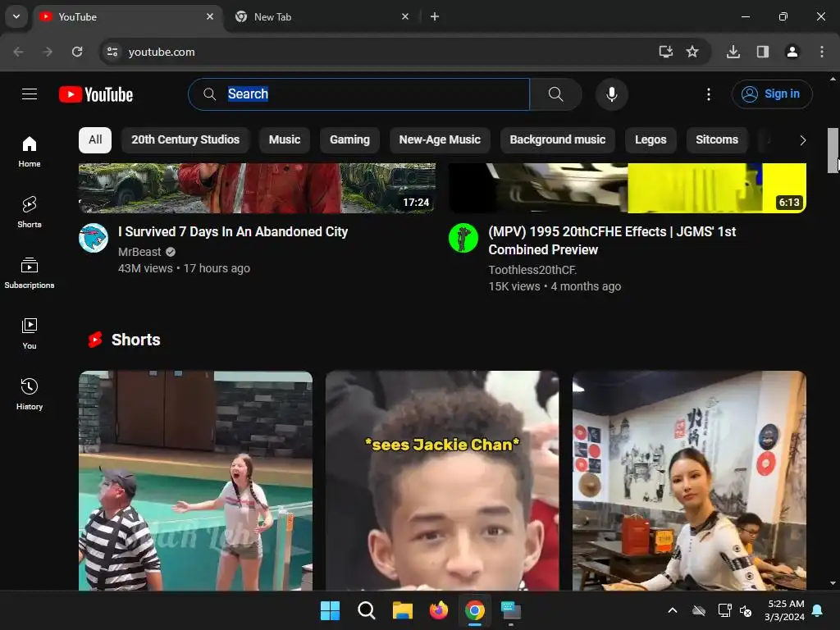Open YouTube settings three-dot menu
Viewport: 840px width, 630px height.
tap(709, 94)
